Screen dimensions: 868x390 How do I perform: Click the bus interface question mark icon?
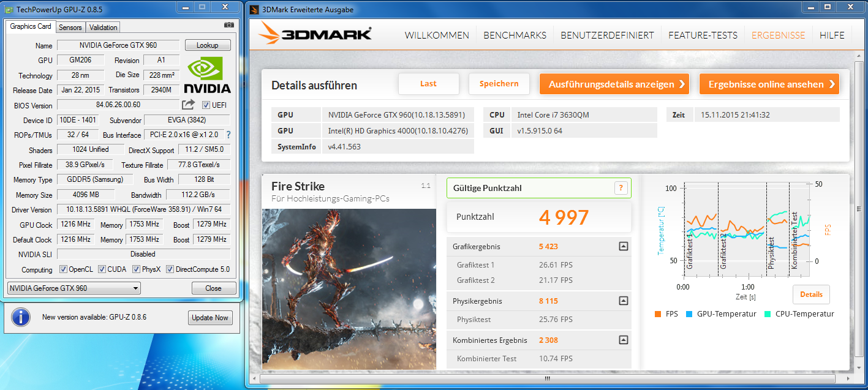(x=228, y=135)
